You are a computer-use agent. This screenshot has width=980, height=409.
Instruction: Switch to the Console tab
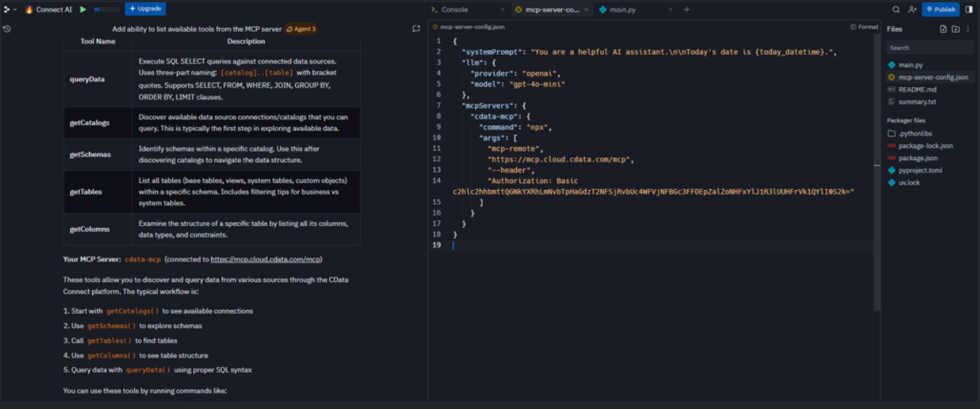(x=455, y=9)
